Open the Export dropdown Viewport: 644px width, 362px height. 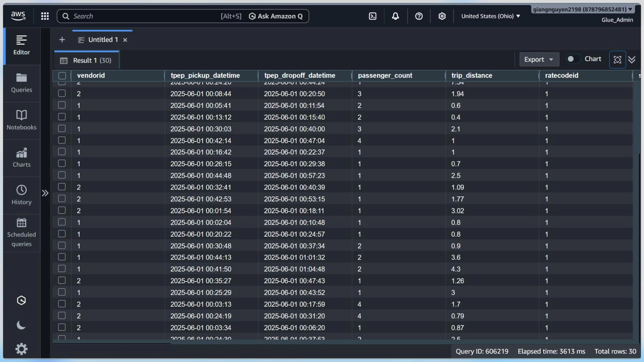[x=539, y=59]
